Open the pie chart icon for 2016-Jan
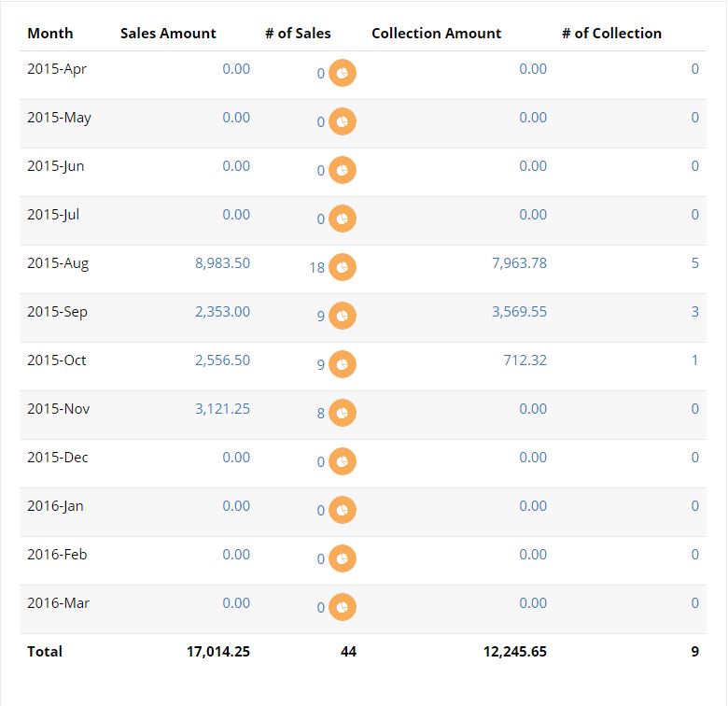The height and width of the screenshot is (706, 728). [343, 510]
